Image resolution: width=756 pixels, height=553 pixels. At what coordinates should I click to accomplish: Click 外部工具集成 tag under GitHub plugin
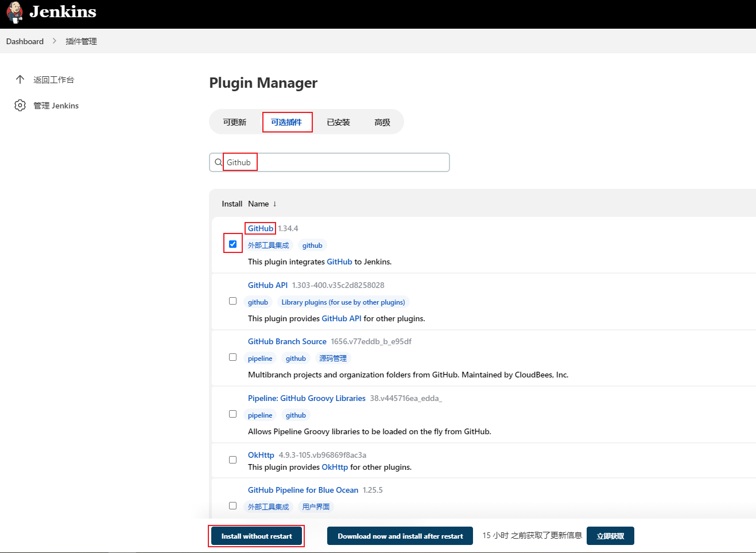coord(269,245)
